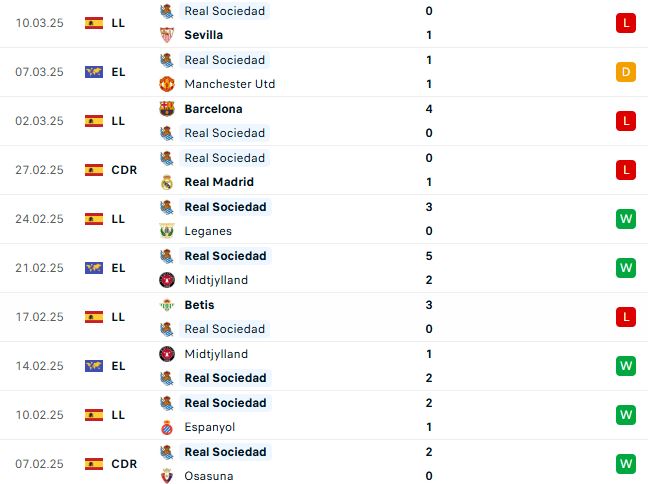
Task: Click Spanish flag on 27.02.25 CDR row
Action: point(94,170)
